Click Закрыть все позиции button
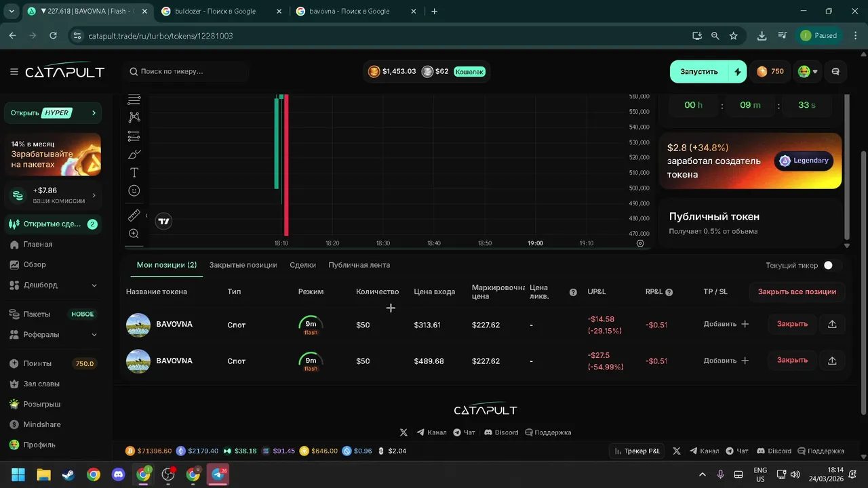 [x=797, y=292]
